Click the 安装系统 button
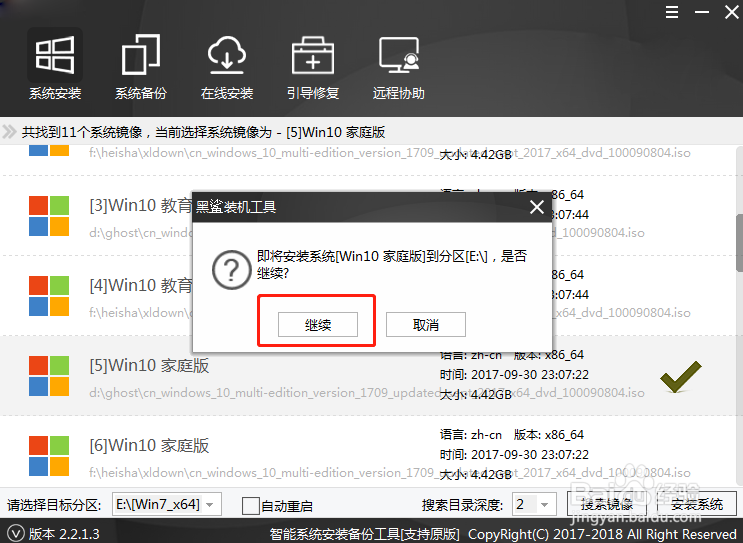743x543 pixels. pyautogui.click(x=697, y=504)
